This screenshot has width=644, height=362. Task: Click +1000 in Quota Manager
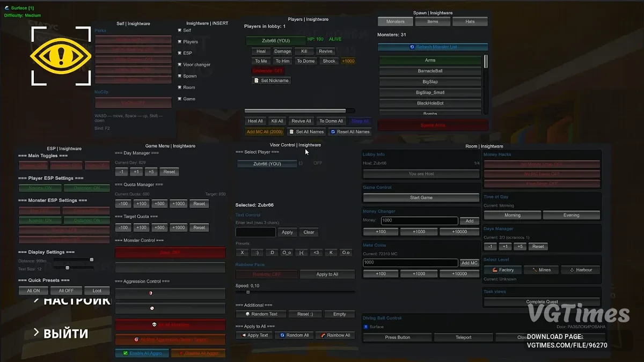pos(179,204)
